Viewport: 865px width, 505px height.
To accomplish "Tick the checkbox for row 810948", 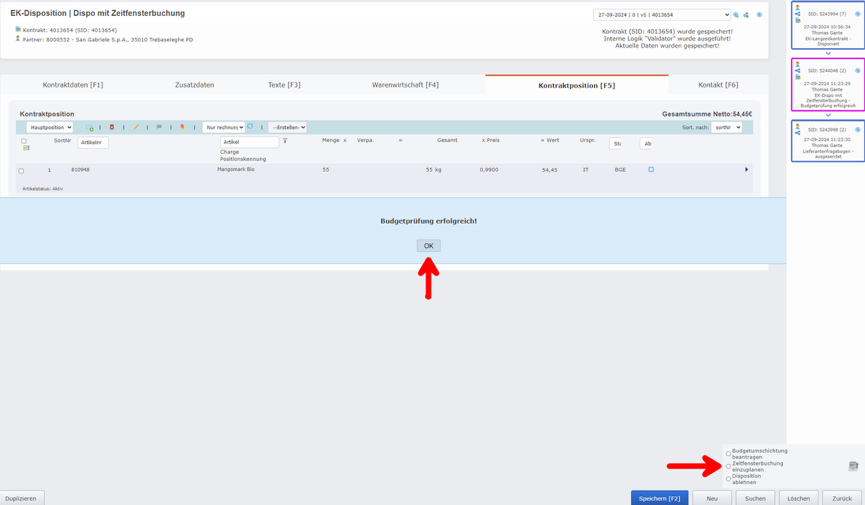I will pyautogui.click(x=21, y=171).
